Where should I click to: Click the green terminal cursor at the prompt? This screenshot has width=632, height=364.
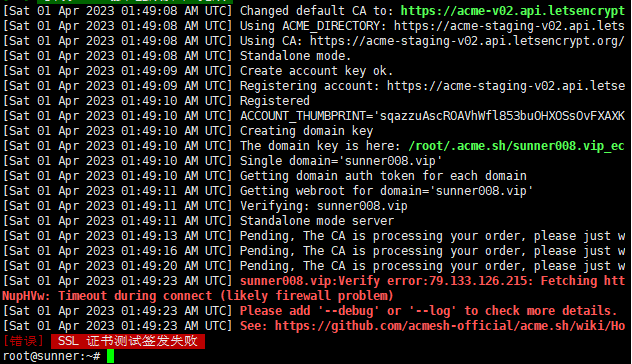tap(110, 356)
